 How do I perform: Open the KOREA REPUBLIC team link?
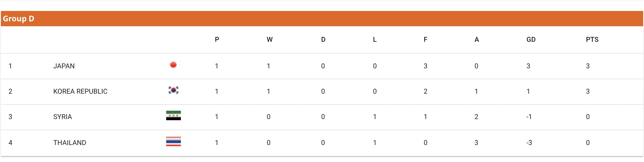click(80, 91)
